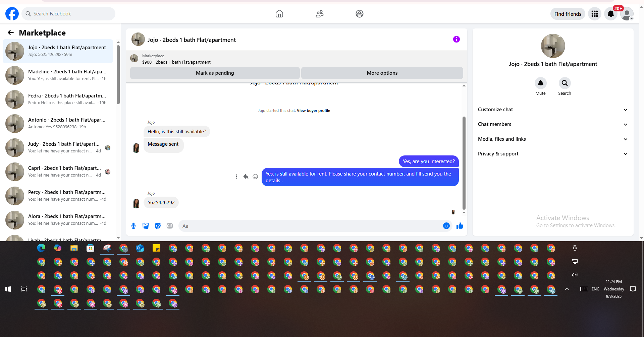Open the Friends icon in top navigation
Image resolution: width=644 pixels, height=337 pixels.
[x=320, y=14]
